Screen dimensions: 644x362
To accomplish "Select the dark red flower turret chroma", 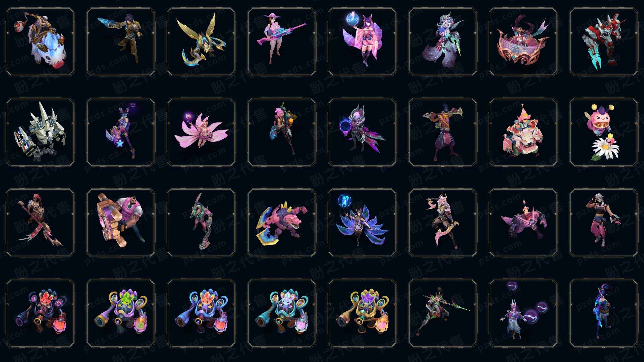I will (x=40, y=313).
